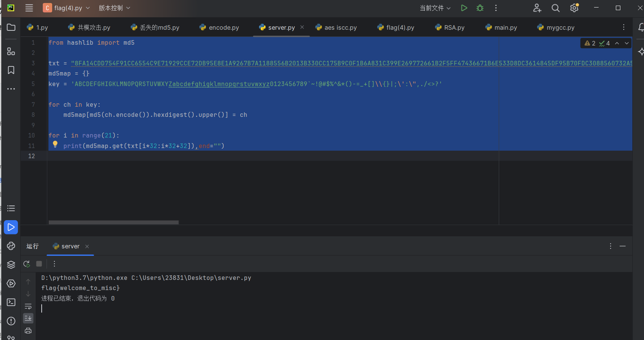
Task: Jump to previous highlighted error arrow
Action: (x=617, y=43)
